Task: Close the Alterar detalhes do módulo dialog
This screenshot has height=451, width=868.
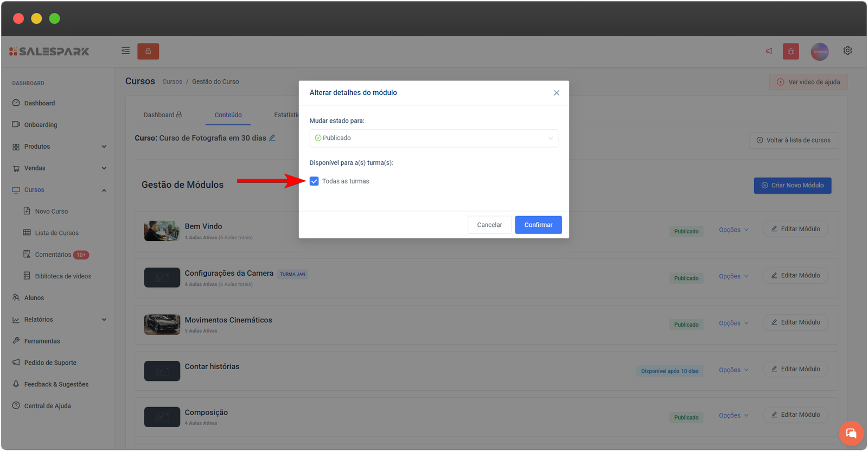Action: pyautogui.click(x=556, y=93)
